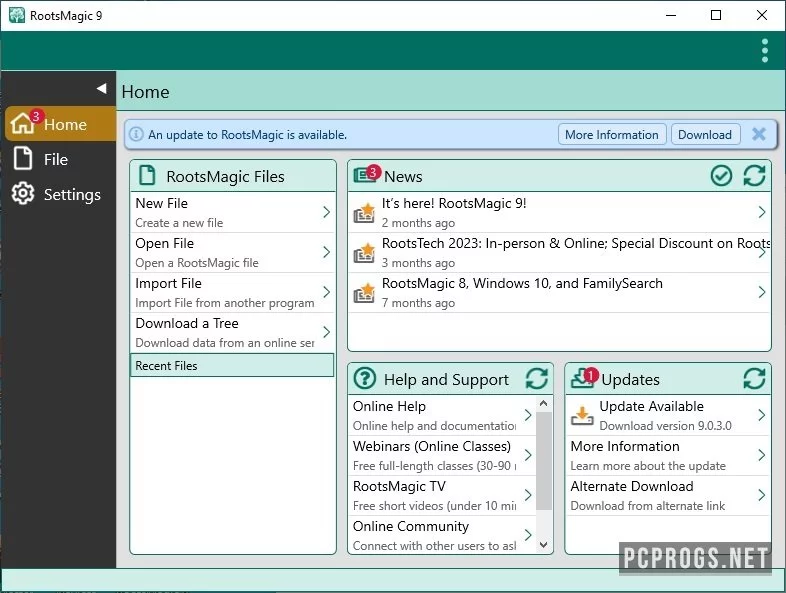The width and height of the screenshot is (786, 593).
Task: Maximize the RootsMagic 9 window
Action: (x=716, y=15)
